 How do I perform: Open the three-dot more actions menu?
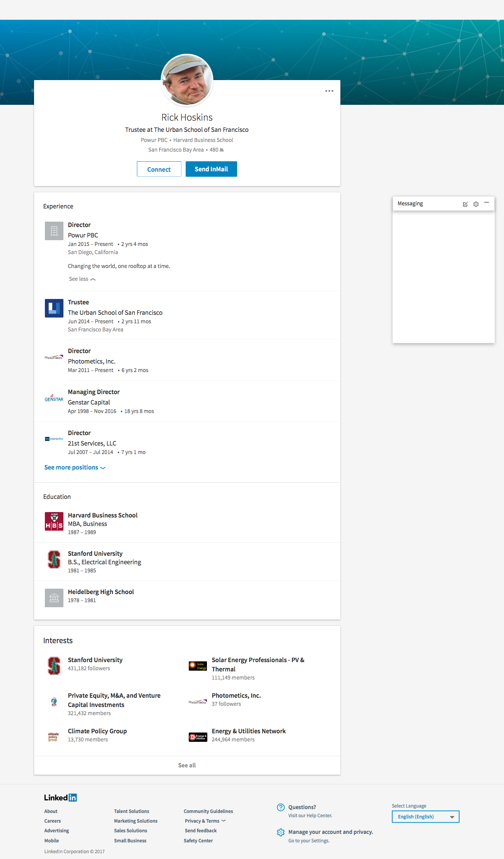pos(329,91)
